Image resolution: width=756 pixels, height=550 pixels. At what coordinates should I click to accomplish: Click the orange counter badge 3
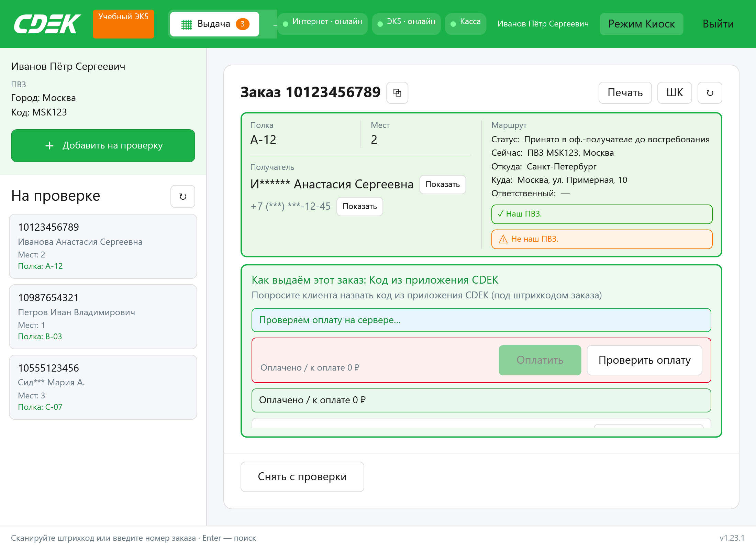point(243,24)
